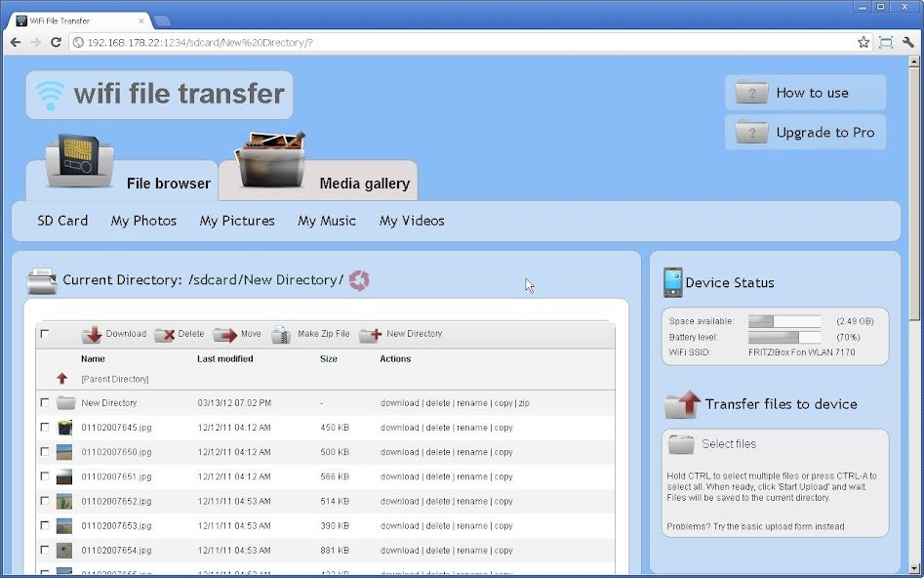Click the New Directory plus folder icon
This screenshot has height=578, width=924.
click(371, 335)
